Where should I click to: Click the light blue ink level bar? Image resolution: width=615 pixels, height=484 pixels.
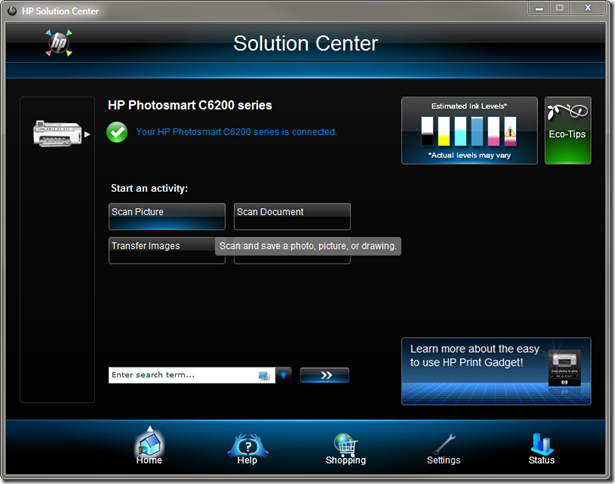[477, 131]
